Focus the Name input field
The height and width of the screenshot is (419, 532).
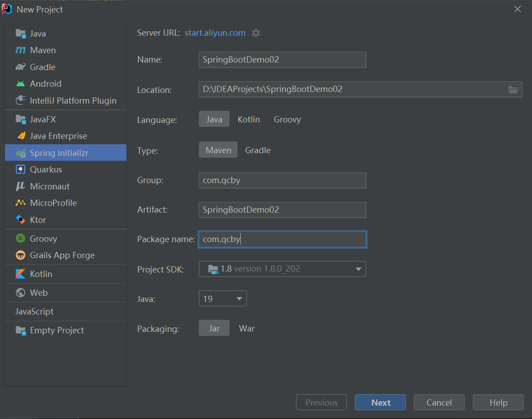coord(282,60)
